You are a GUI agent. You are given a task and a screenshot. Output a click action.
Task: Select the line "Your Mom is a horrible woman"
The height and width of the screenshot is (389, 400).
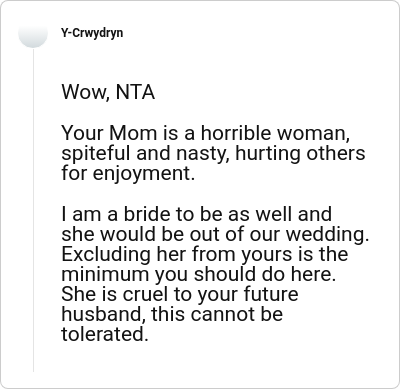[205, 133]
